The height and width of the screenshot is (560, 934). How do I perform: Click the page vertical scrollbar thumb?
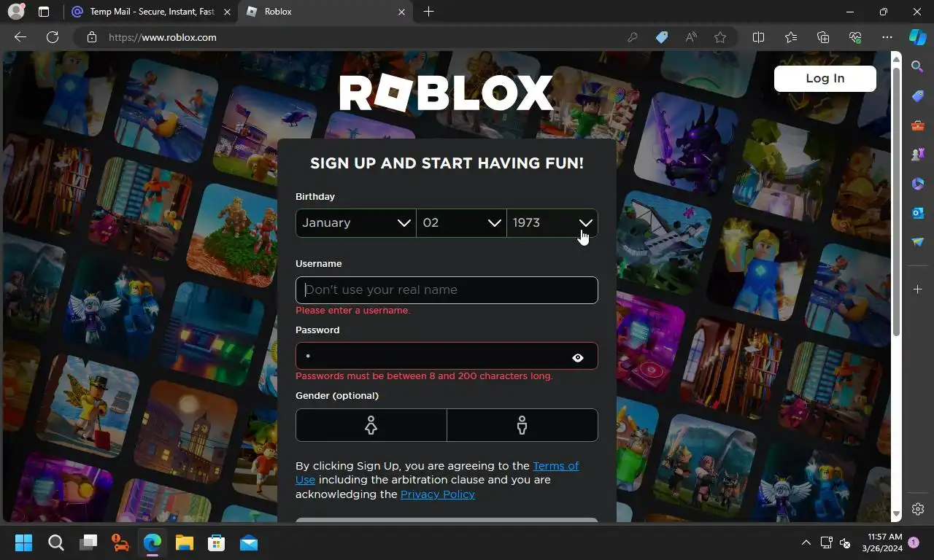point(897,201)
